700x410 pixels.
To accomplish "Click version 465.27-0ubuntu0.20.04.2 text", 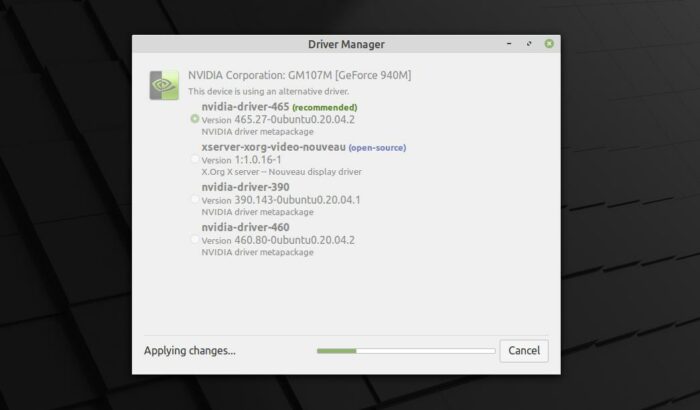I will (x=295, y=120).
